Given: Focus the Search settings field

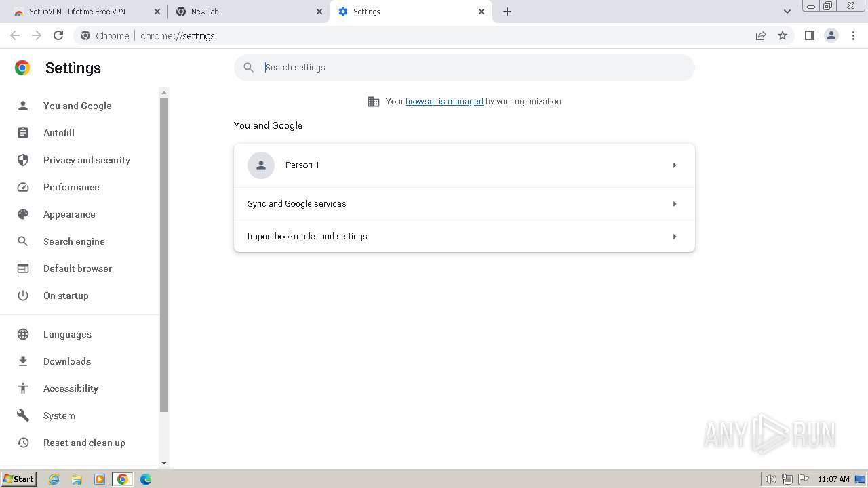Looking at the screenshot, I should click(465, 68).
